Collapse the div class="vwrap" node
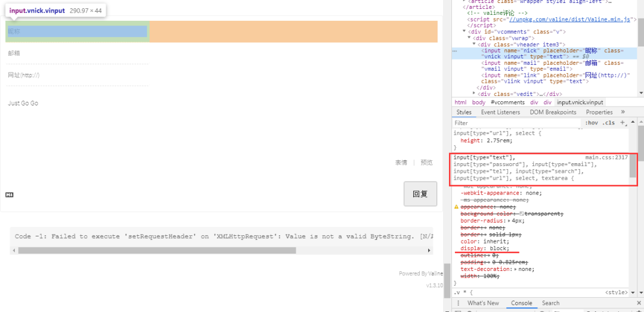The image size is (644, 312). (469, 38)
